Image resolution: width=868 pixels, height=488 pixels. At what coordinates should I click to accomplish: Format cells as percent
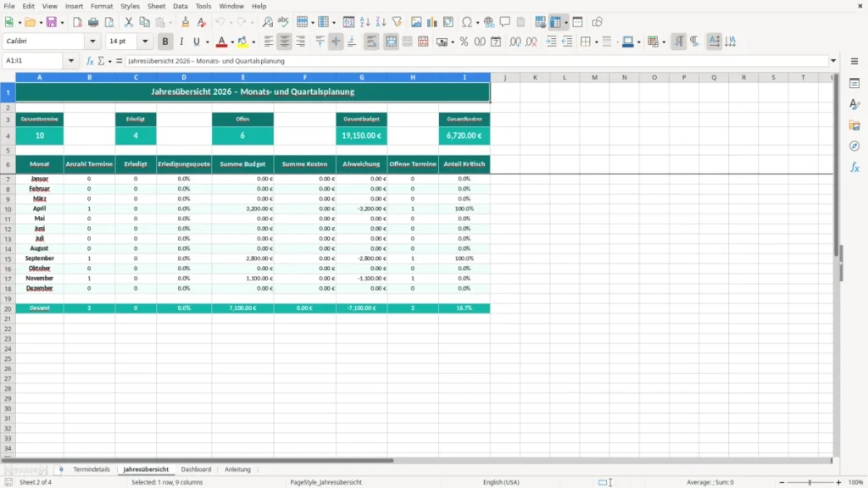coord(464,42)
